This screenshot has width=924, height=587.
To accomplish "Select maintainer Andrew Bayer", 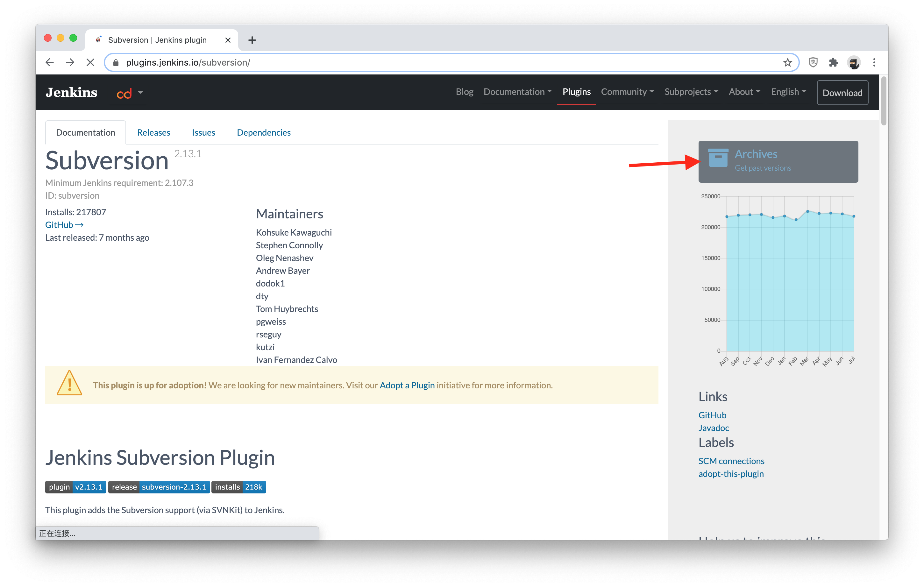I will 282,271.
